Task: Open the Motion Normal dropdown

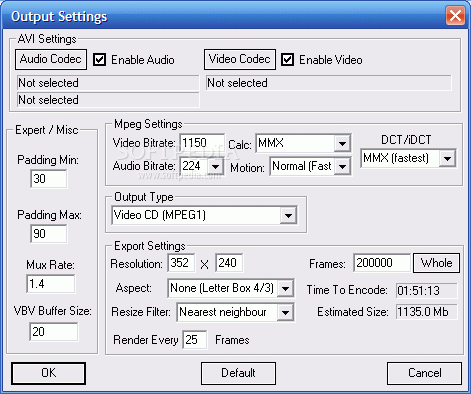Action: coord(342,166)
